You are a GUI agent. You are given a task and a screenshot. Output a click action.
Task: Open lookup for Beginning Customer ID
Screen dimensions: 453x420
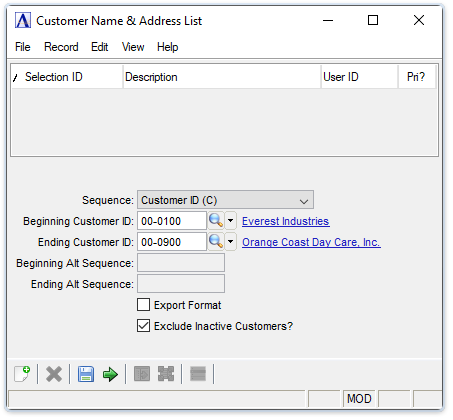(216, 221)
